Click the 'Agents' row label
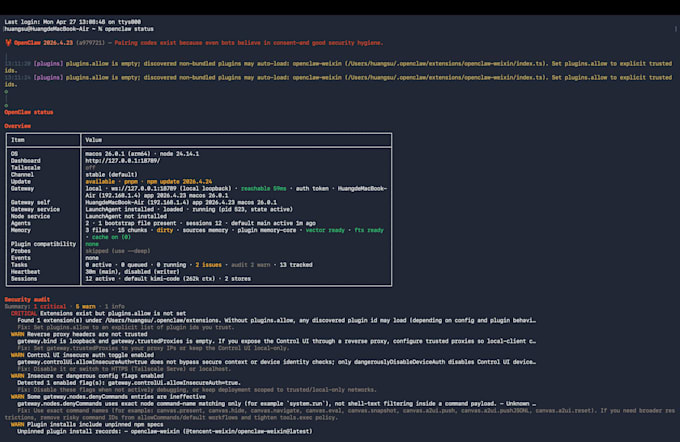 [x=21, y=223]
